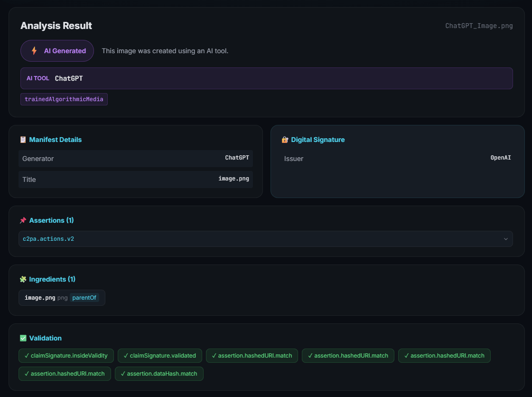Image resolution: width=532 pixels, height=397 pixels.
Task: Click the ChatGPT_Image.png filename label
Action: pos(479,26)
